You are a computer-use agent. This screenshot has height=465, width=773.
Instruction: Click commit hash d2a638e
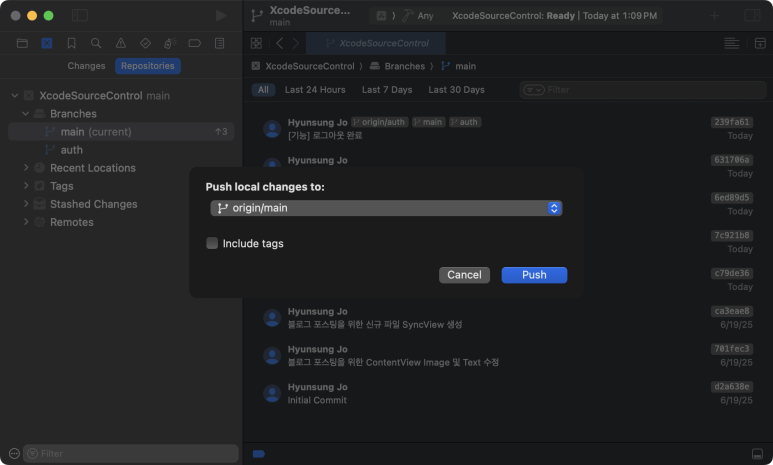point(732,387)
